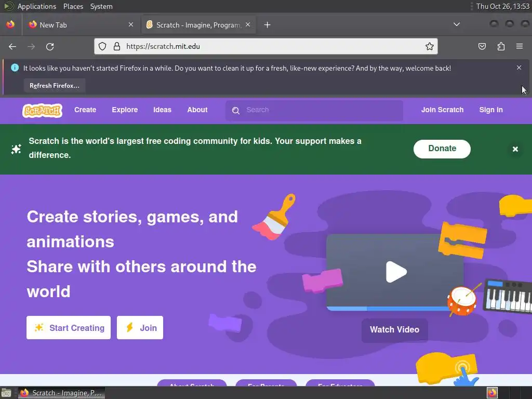Viewport: 532px width, 399px height.
Task: Open the Places menu
Action: click(x=73, y=6)
